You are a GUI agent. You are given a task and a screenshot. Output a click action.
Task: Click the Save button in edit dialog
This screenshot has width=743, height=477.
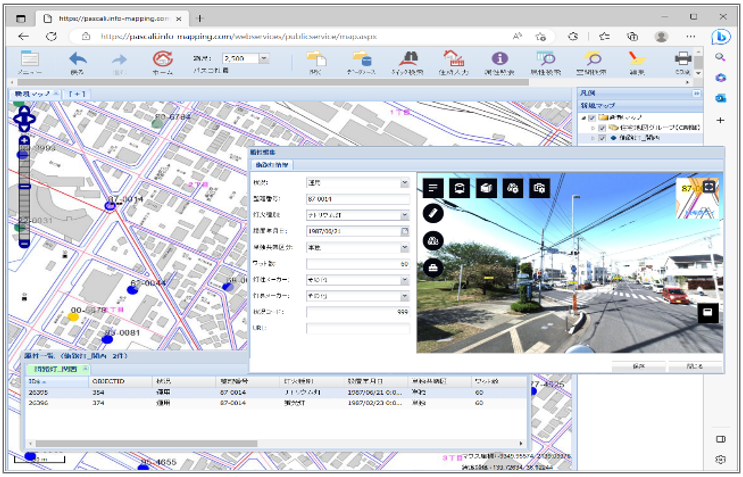click(x=637, y=366)
